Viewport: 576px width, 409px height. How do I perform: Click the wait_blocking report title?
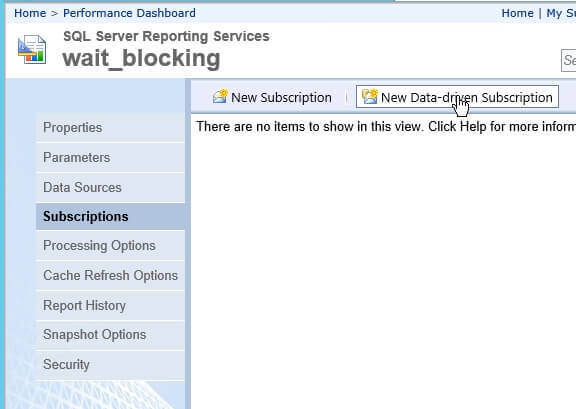pyautogui.click(x=141, y=58)
